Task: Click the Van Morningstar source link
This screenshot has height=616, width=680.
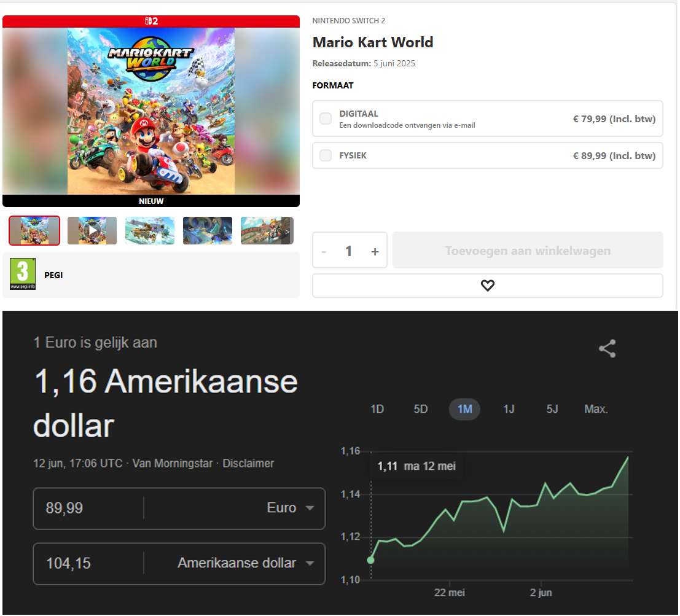Action: tap(172, 464)
